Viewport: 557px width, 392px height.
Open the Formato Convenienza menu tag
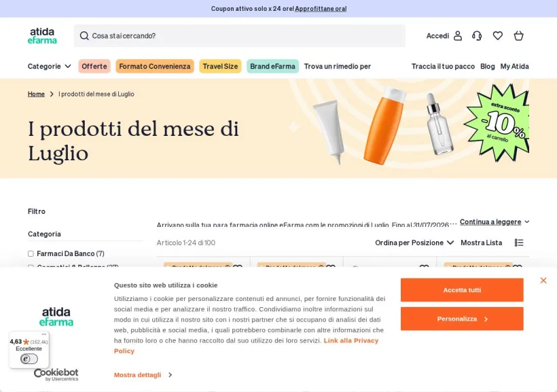click(155, 67)
